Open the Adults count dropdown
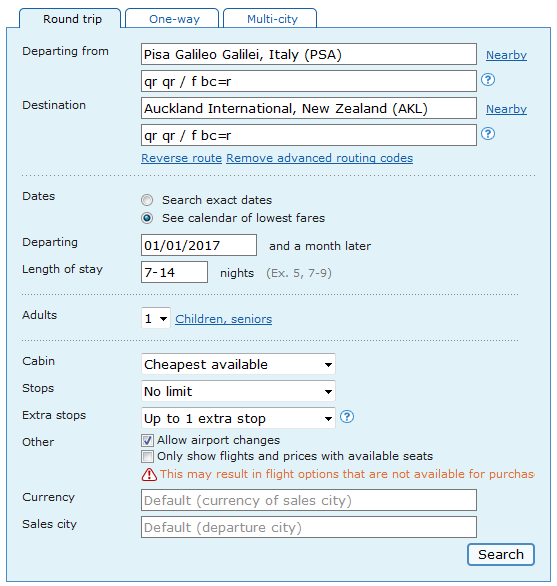This screenshot has height=586, width=557. pyautogui.click(x=156, y=318)
